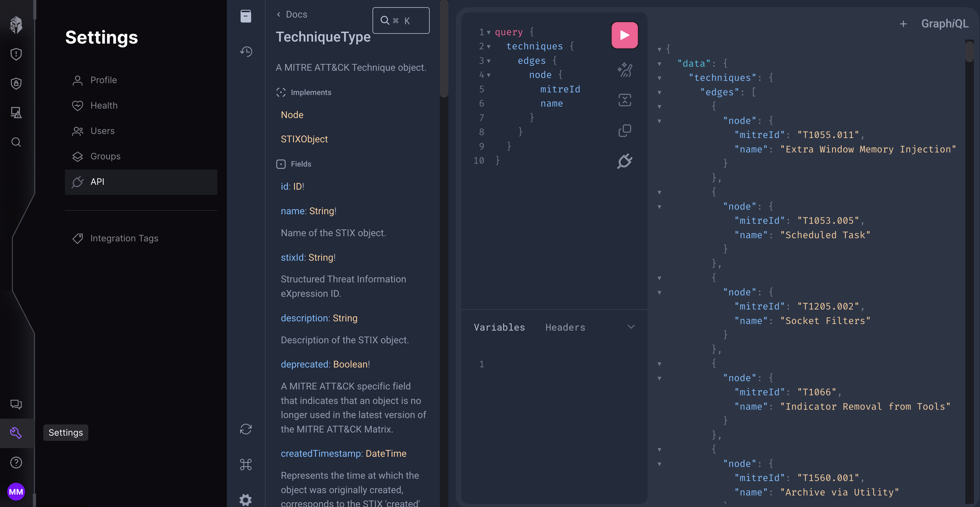This screenshot has width=980, height=507.
Task: Select the Variables tab
Action: [x=499, y=327]
